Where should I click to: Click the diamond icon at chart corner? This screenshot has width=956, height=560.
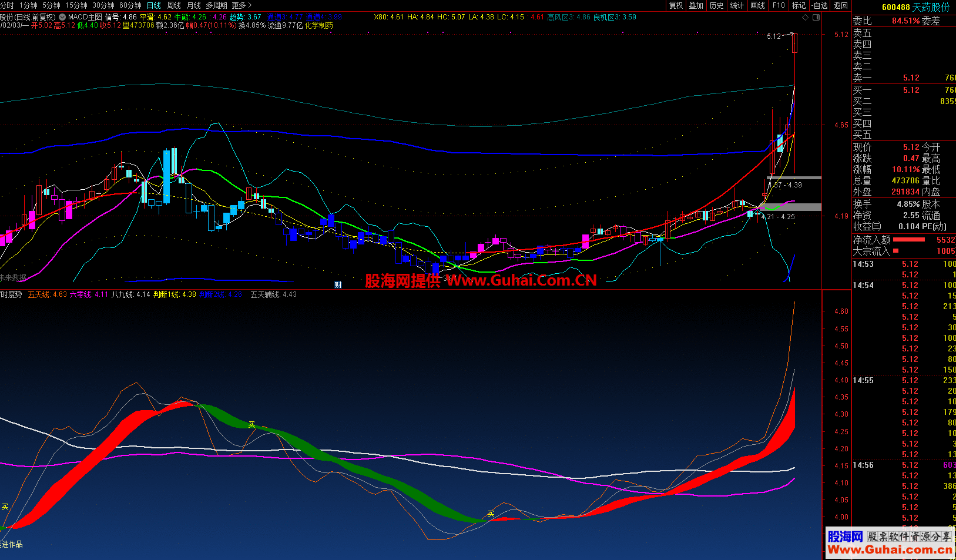tap(806, 18)
